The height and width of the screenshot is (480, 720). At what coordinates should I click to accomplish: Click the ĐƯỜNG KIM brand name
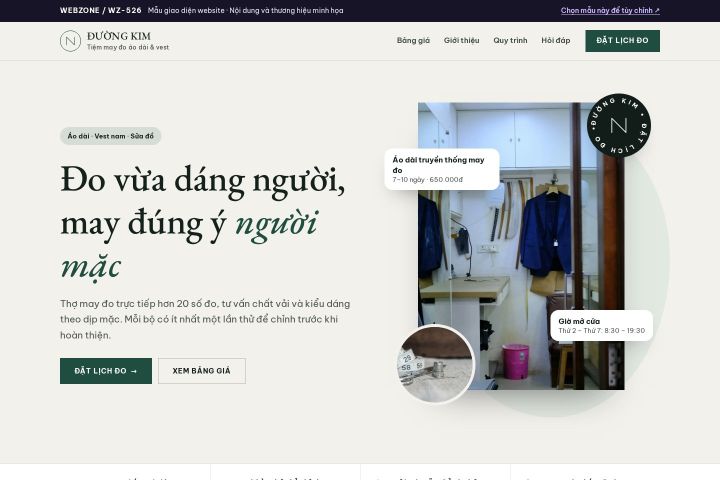[x=119, y=36]
